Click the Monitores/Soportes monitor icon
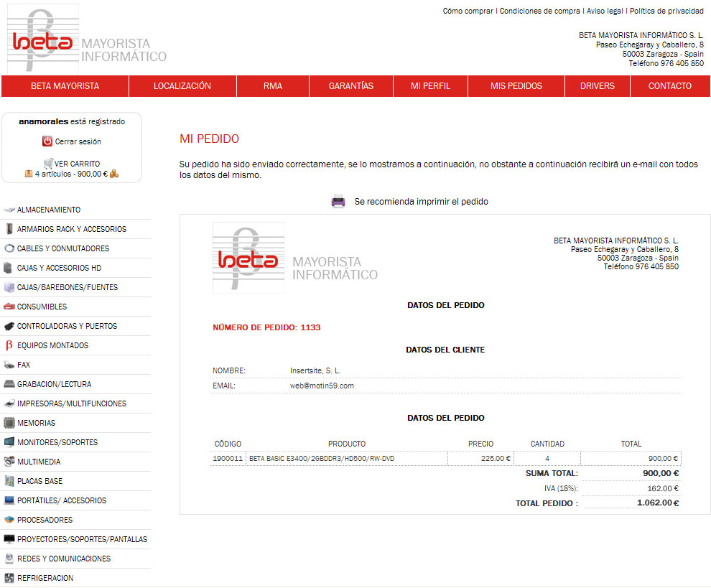Screen dimensions: 711x588 click(x=9, y=442)
